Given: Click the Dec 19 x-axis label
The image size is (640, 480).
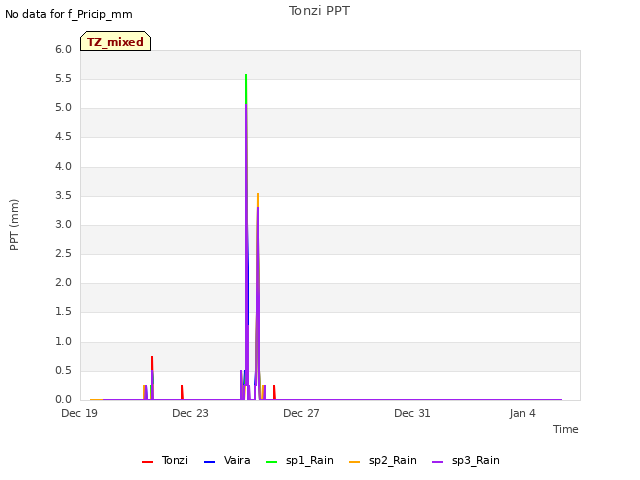Looking at the screenshot, I should pyautogui.click(x=80, y=413).
